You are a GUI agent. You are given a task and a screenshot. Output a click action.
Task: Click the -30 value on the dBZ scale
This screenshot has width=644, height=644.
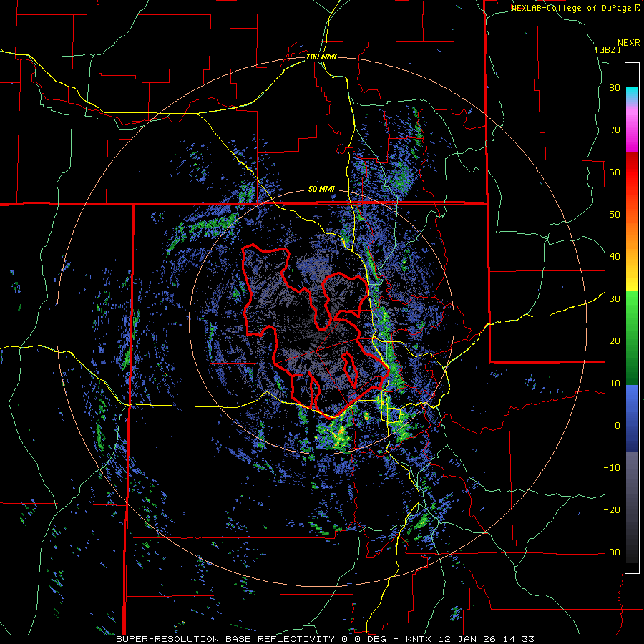[x=612, y=552]
